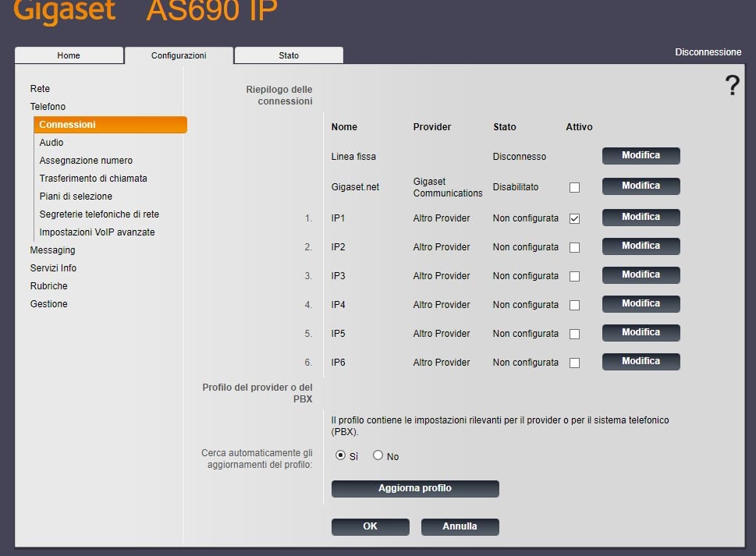Check the IP3 Attivo checkbox
The image size is (756, 556).
(x=574, y=277)
